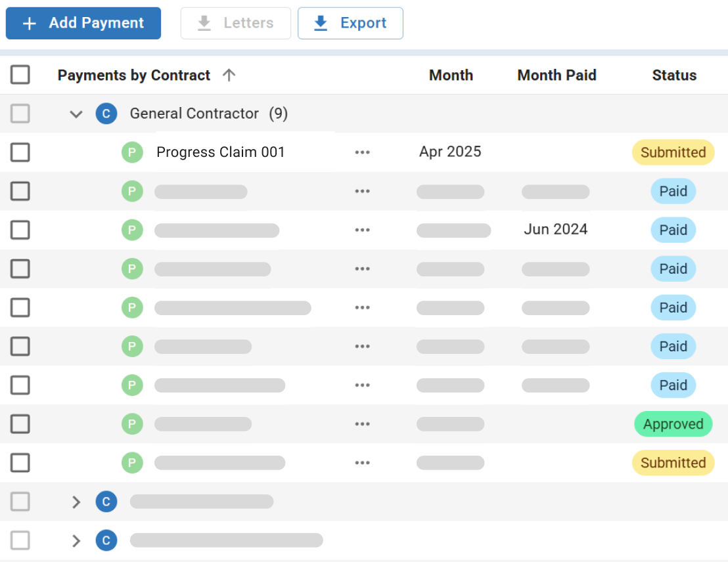Viewport: 728px width, 562px height.
Task: Click the Month column header
Action: [451, 75]
